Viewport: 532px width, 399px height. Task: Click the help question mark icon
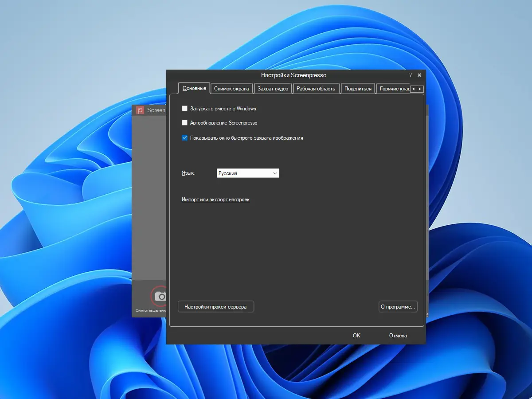411,75
